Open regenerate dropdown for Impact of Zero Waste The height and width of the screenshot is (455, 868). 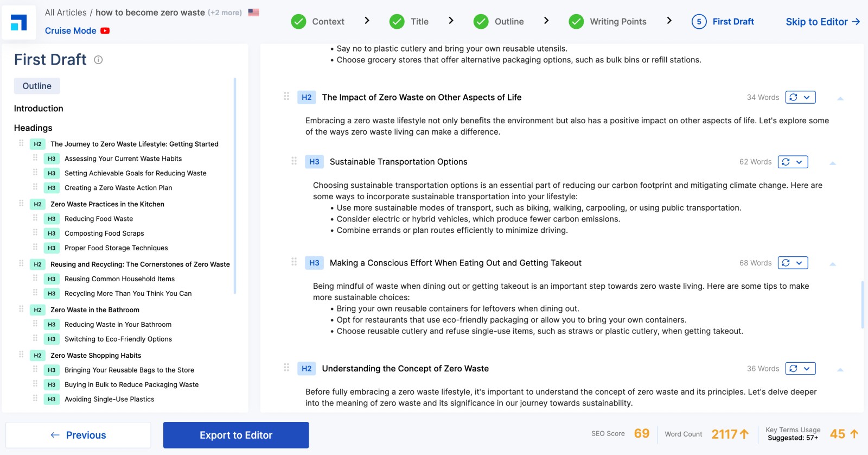coord(807,98)
